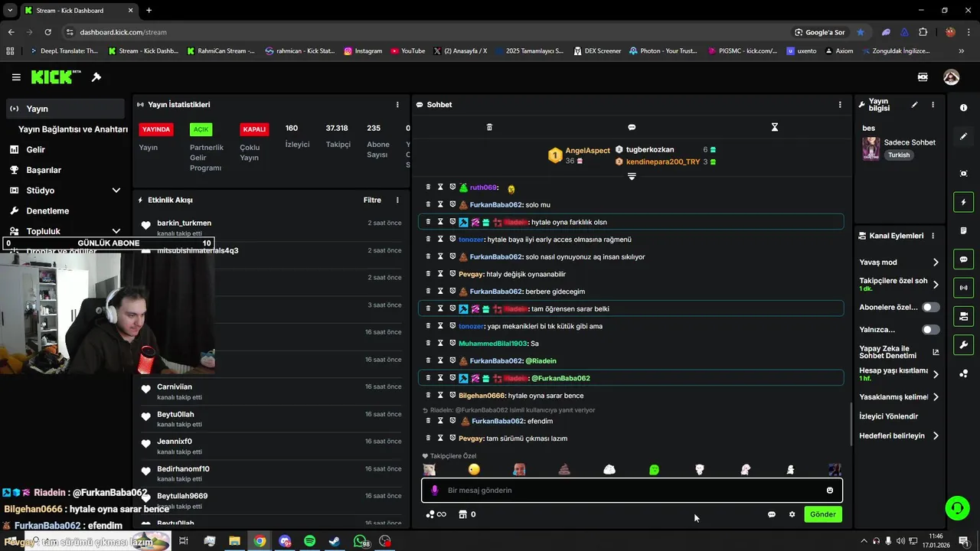Open Yayın bilgisi three-dot menu
The height and width of the screenshot is (551, 980).
(x=933, y=104)
